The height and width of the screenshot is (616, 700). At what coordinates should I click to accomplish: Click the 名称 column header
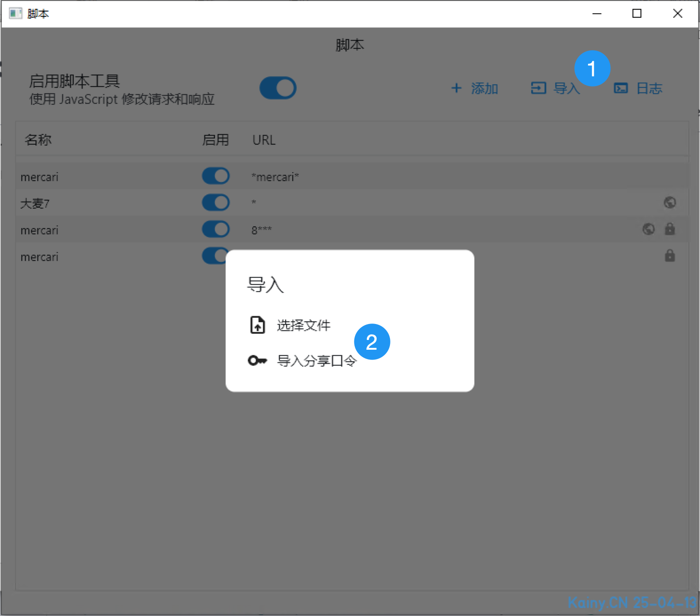(x=38, y=140)
